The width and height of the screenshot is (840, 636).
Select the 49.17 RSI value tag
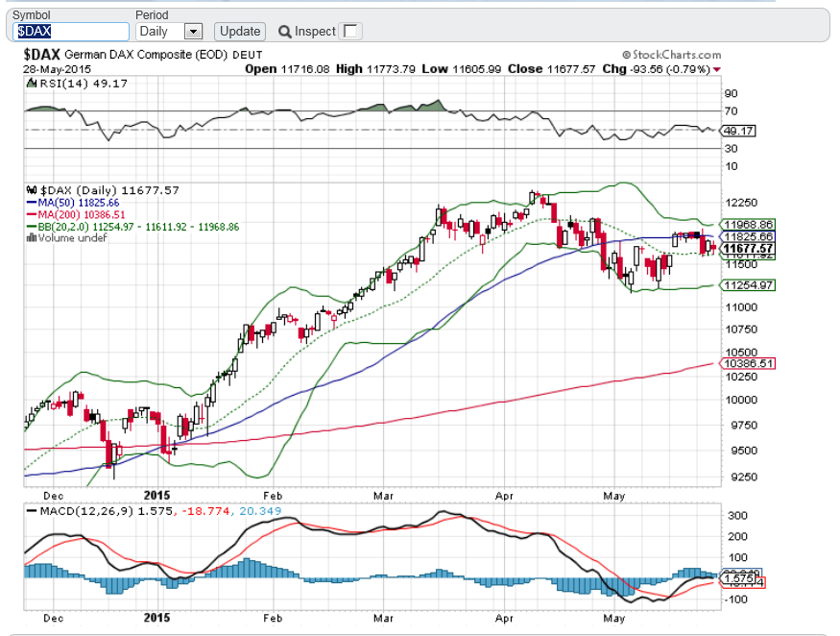[737, 131]
